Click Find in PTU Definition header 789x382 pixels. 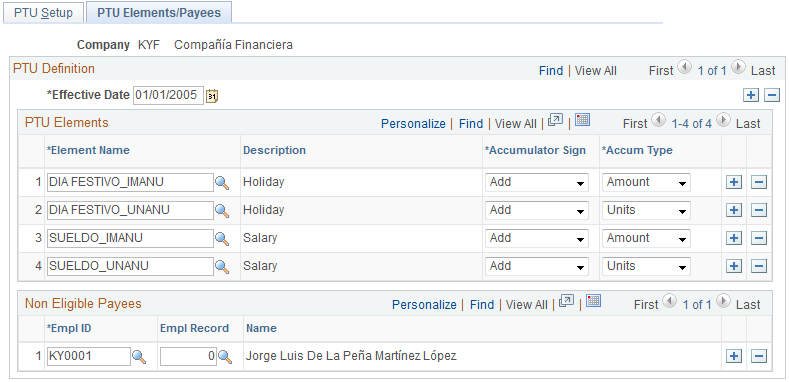[551, 71]
